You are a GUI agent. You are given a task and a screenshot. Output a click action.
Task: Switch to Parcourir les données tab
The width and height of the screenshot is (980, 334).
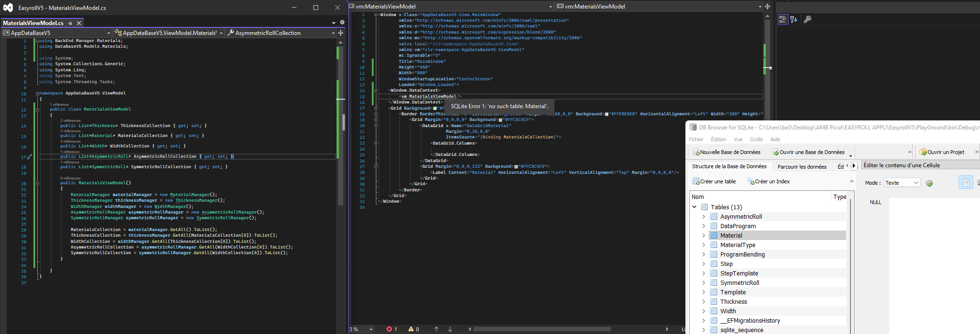[802, 167]
